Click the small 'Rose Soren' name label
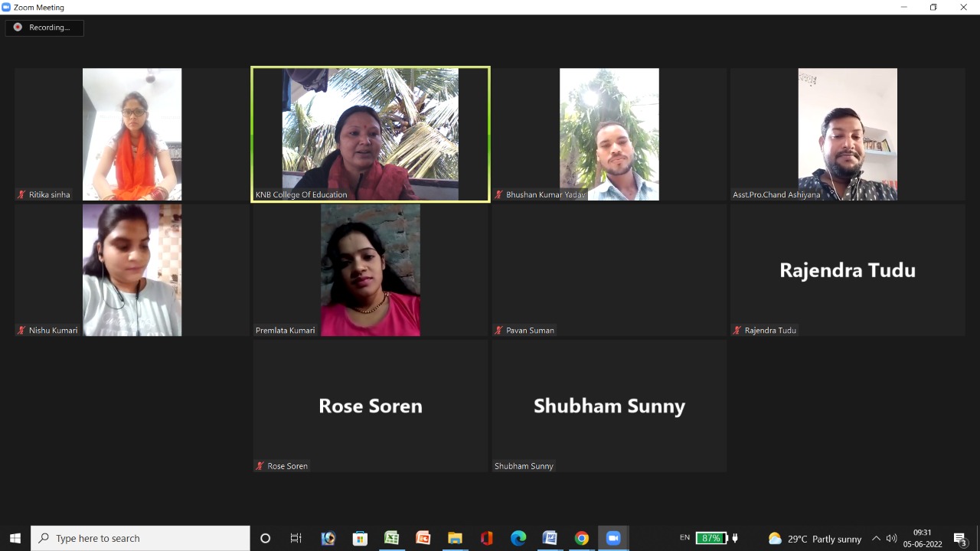Image resolution: width=980 pixels, height=551 pixels. 287,465
